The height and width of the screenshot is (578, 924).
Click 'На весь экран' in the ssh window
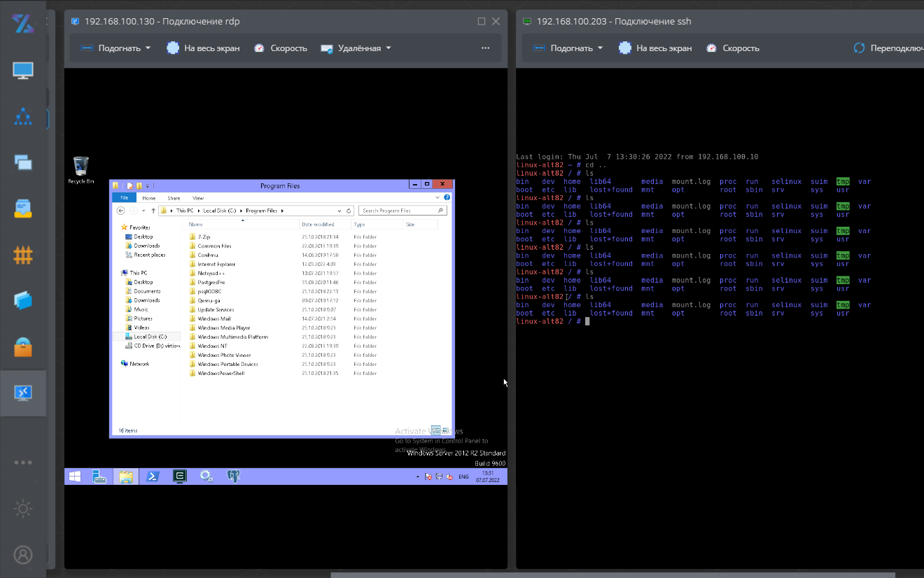[x=655, y=48]
